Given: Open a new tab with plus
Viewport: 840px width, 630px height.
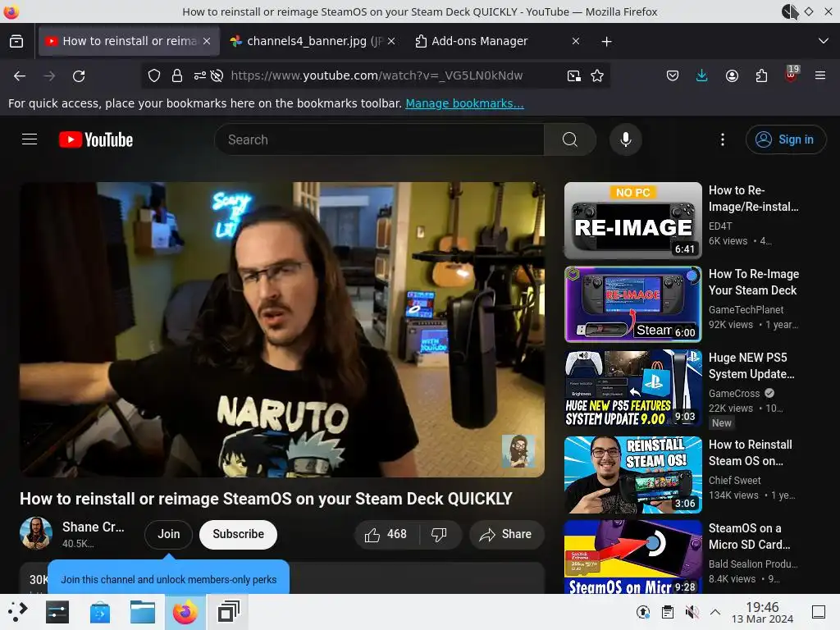Looking at the screenshot, I should pos(606,41).
